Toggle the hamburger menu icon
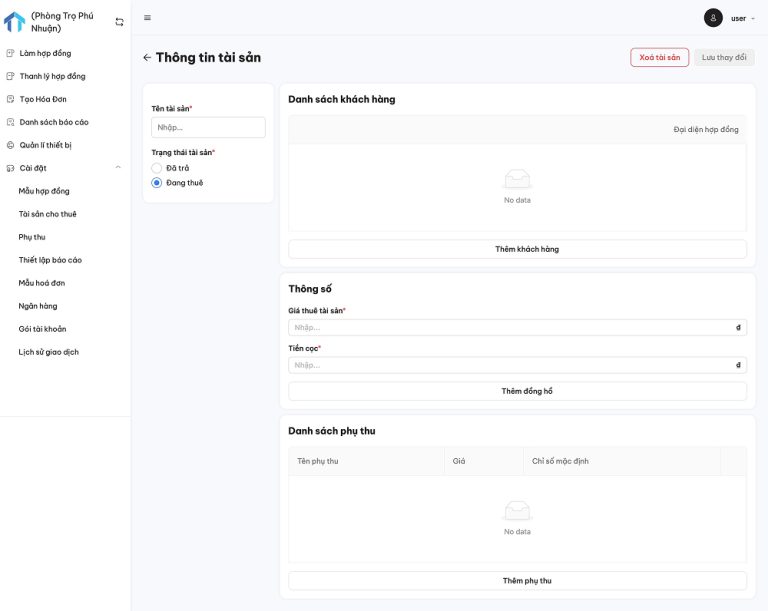The height and width of the screenshot is (611, 768). [148, 18]
